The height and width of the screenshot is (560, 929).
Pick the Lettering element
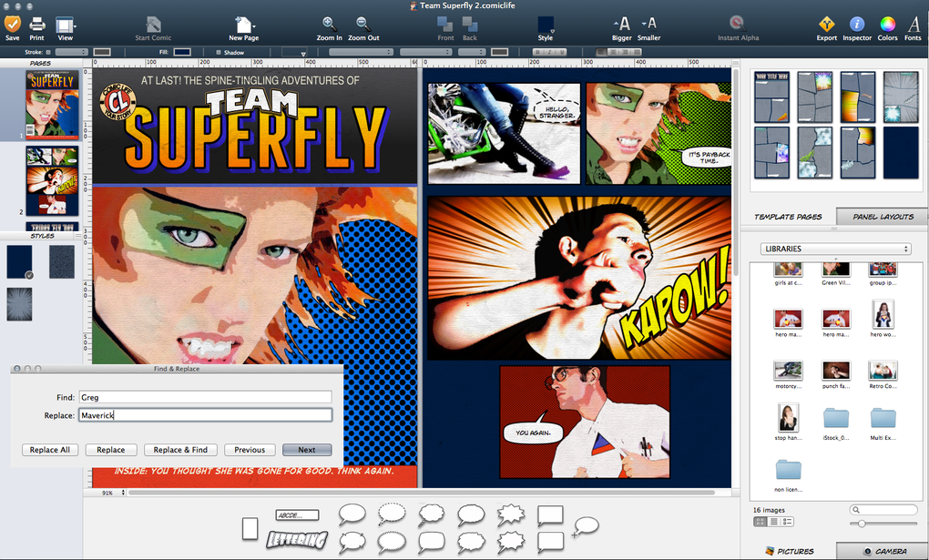coord(297,539)
